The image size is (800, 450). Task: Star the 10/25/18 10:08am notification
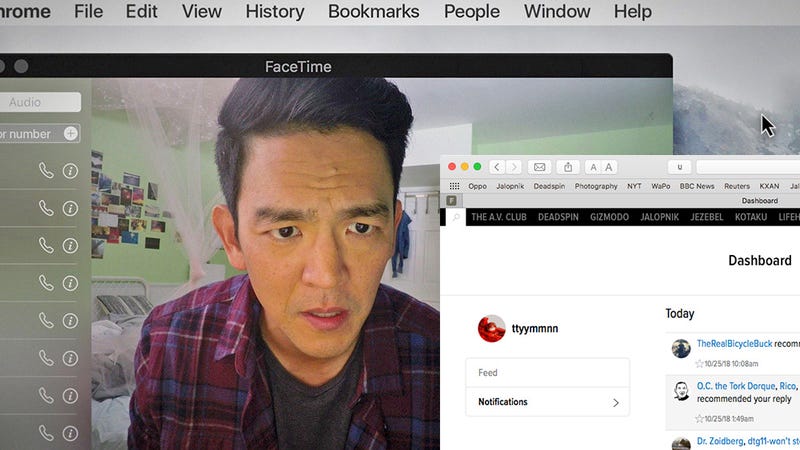click(x=699, y=364)
